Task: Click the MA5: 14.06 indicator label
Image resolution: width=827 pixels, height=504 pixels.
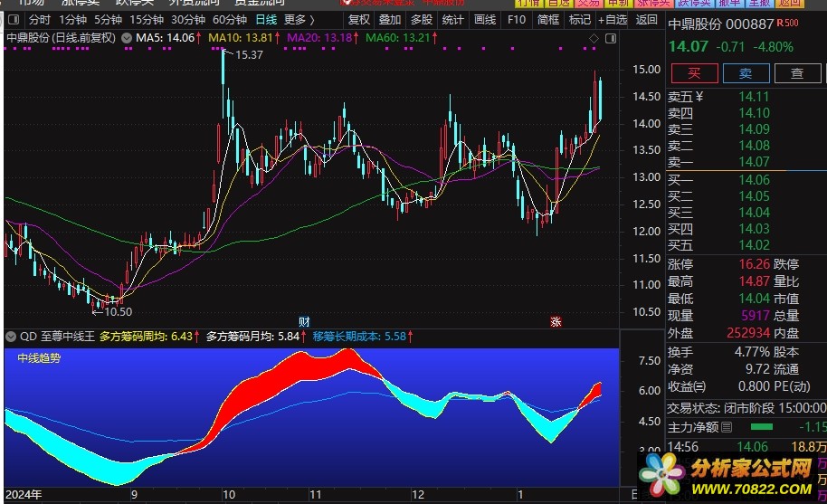Action: [165, 38]
